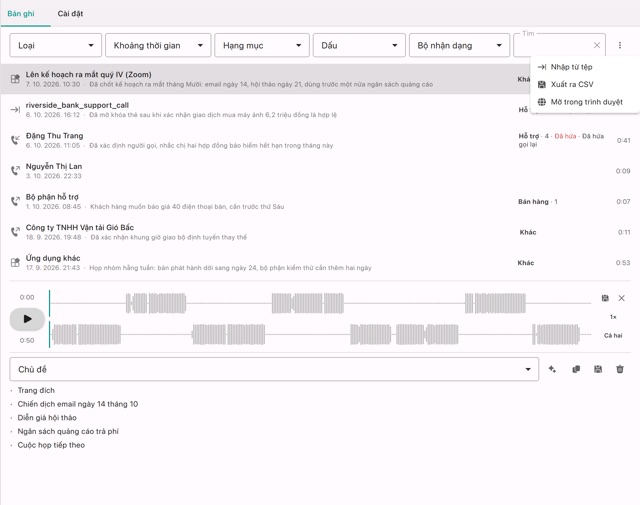Image resolution: width=640 pixels, height=505 pixels.
Task: Seek in the upper waveform track
Action: [320, 303]
